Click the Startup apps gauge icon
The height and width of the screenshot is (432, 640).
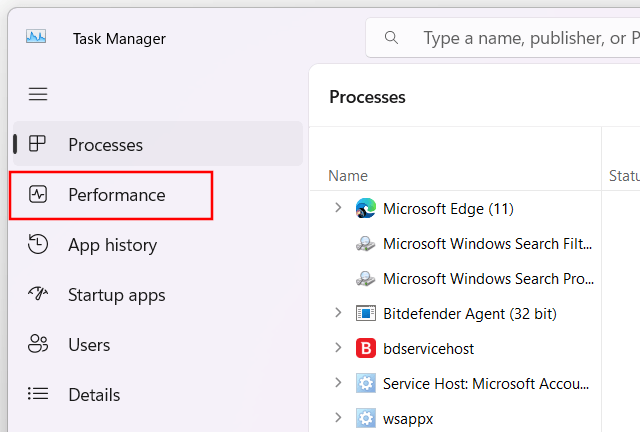(x=38, y=294)
